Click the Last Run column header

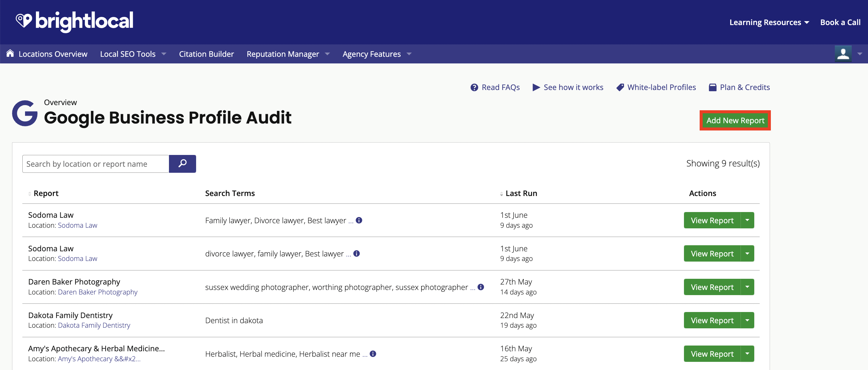click(x=521, y=193)
